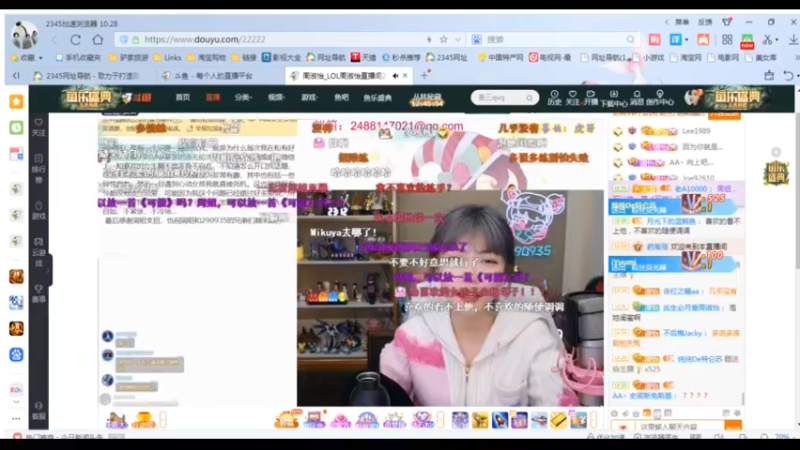Open the Douyu 游戏 dropdown
This screenshot has width=800, height=450.
tap(309, 97)
